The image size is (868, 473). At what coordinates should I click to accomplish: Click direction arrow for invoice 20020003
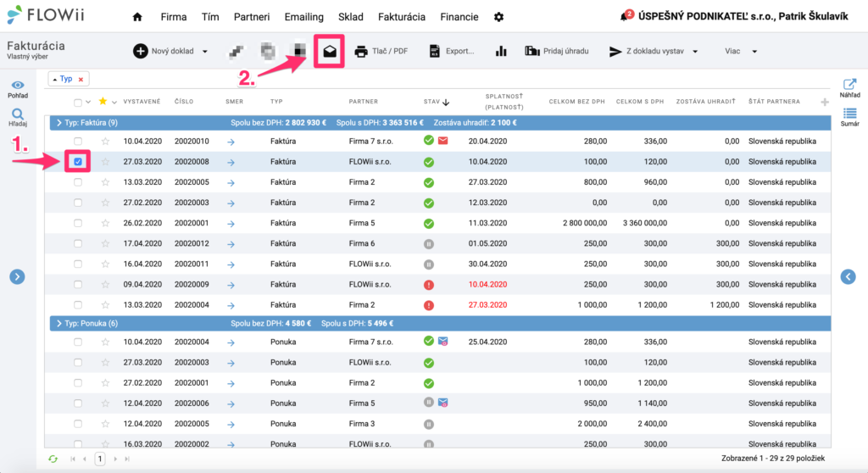point(231,203)
